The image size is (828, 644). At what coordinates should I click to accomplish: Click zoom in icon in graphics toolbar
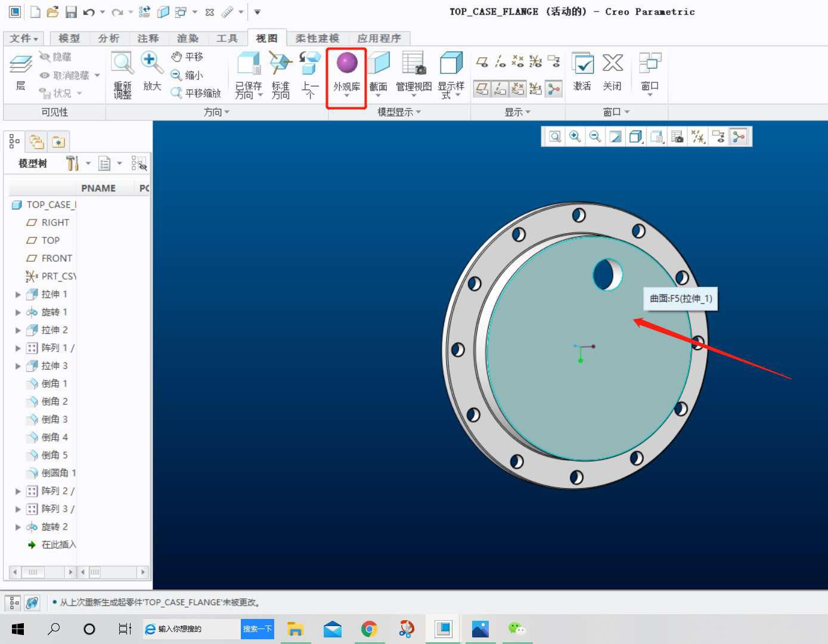(575, 137)
